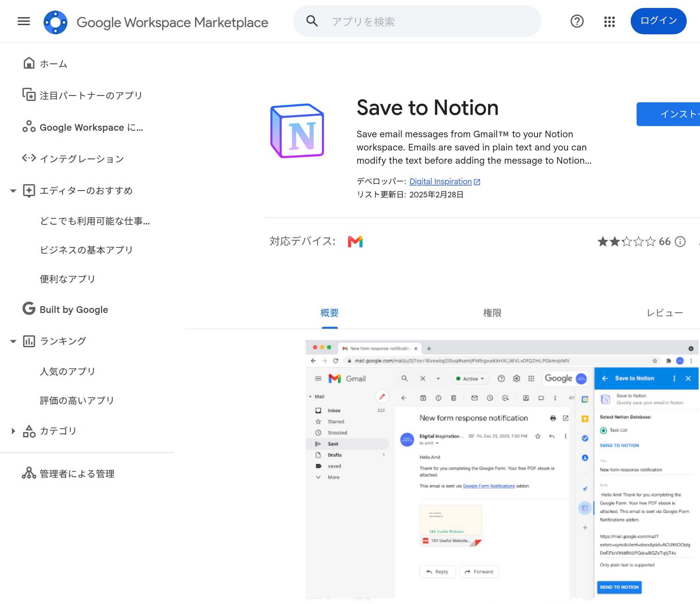Open 便利なアプリ item

click(x=67, y=279)
